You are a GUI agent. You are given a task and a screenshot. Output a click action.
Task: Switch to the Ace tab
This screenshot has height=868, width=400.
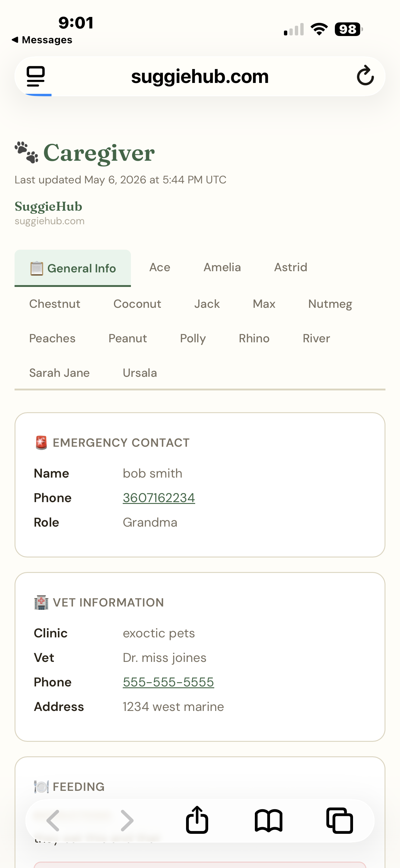coord(160,268)
